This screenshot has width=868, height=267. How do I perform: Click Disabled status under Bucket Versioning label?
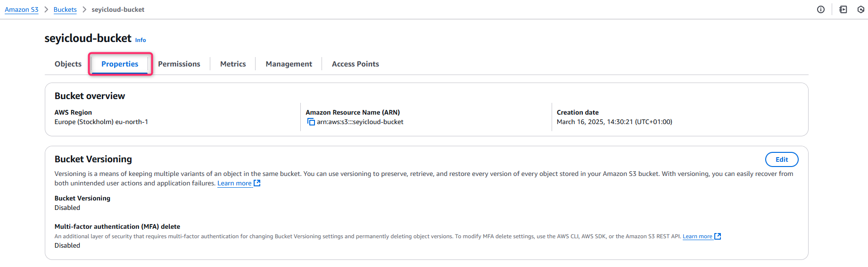[x=67, y=208]
